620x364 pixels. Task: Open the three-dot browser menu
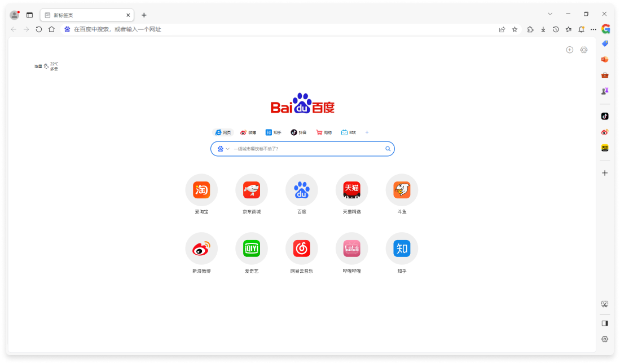(x=593, y=29)
